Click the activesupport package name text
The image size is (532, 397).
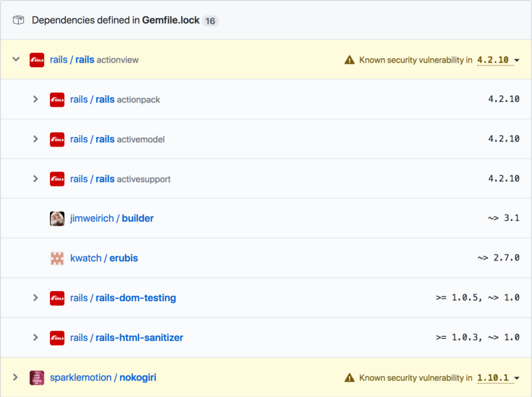143,179
